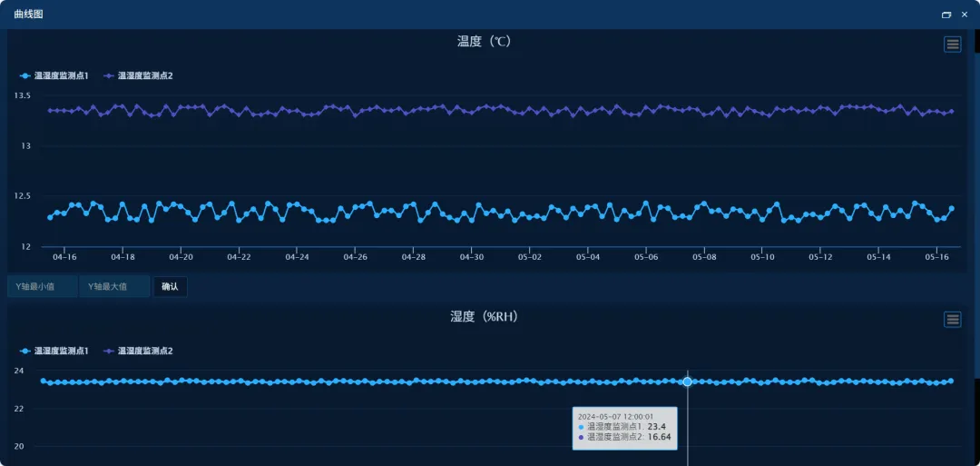This screenshot has height=466, width=980.
Task: Click the vertical scrollbar on the right edge
Action: [x=975, y=182]
